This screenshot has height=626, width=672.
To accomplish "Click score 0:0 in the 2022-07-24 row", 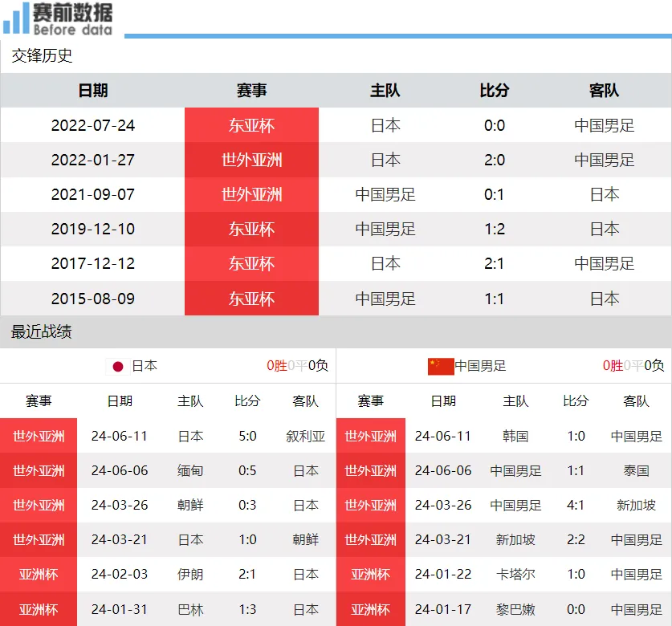I will click(x=494, y=125).
